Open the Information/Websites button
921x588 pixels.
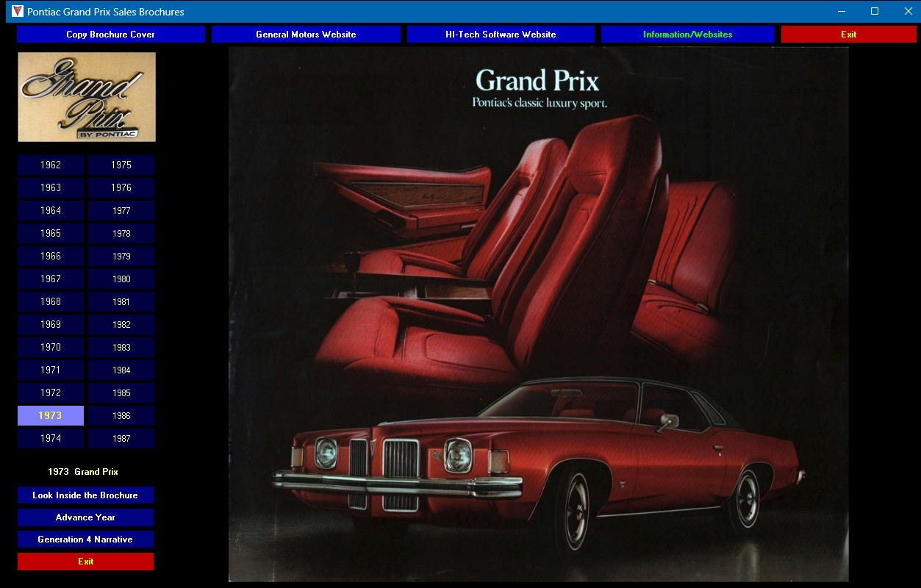[x=687, y=35]
